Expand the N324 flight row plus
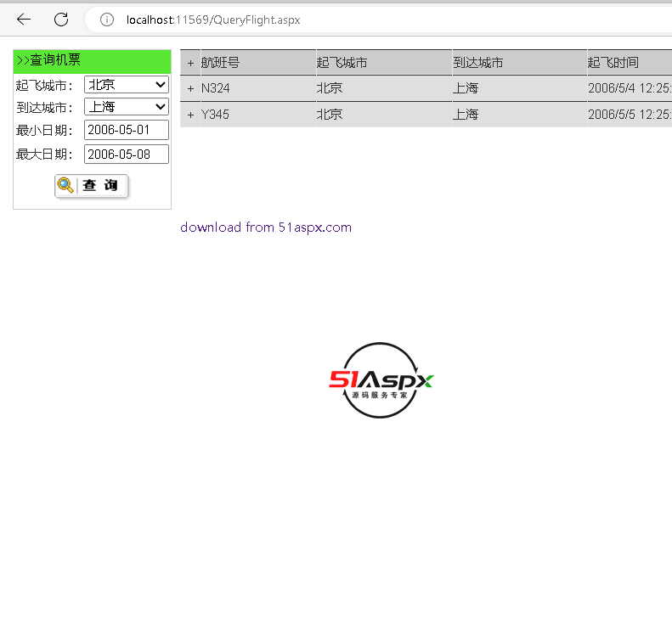 click(190, 88)
